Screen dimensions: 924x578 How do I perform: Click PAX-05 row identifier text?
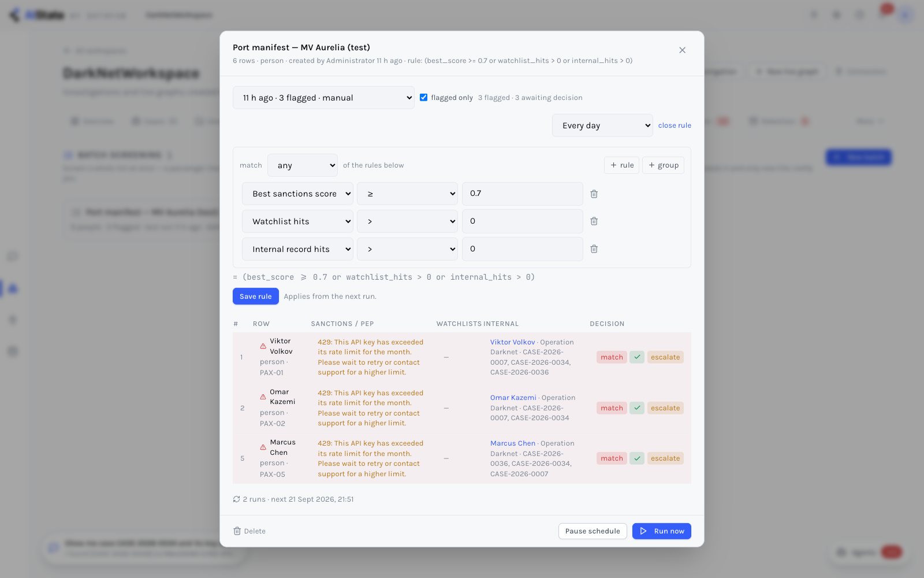point(272,475)
